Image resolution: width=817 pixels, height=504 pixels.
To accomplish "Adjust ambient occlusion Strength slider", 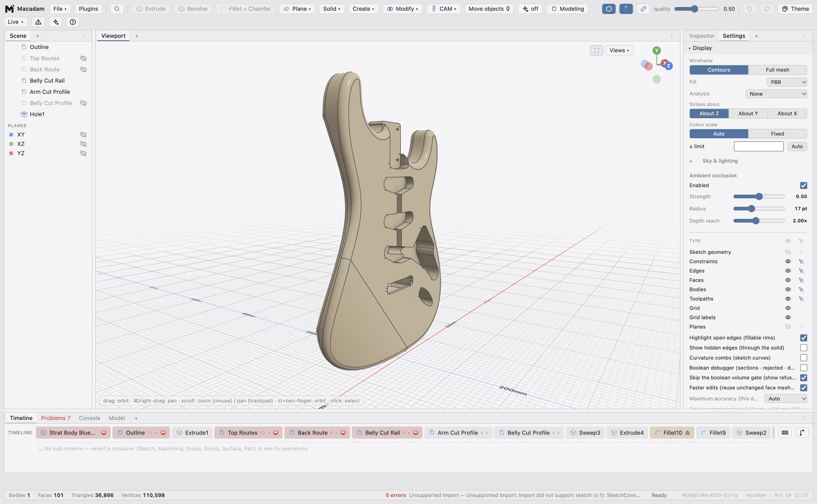I will (759, 196).
